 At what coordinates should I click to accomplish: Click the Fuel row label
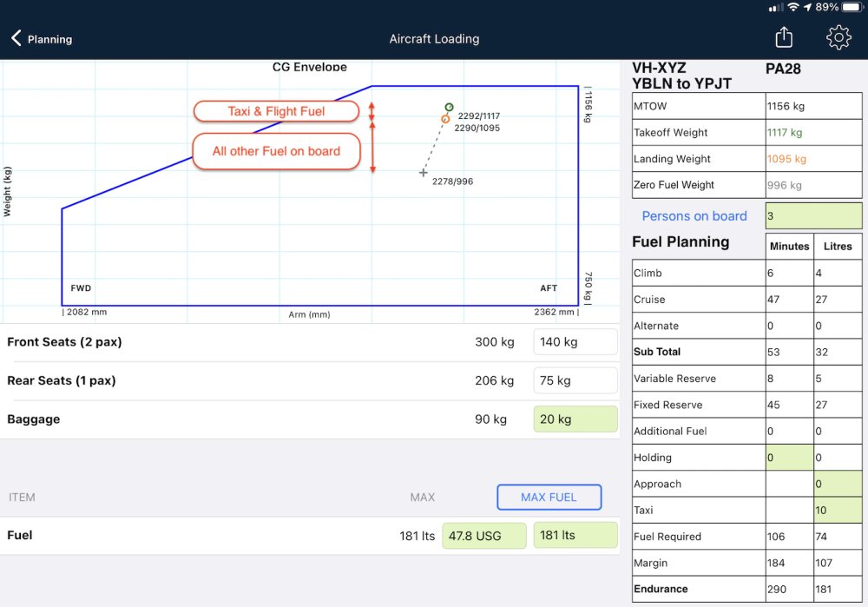pyautogui.click(x=19, y=536)
